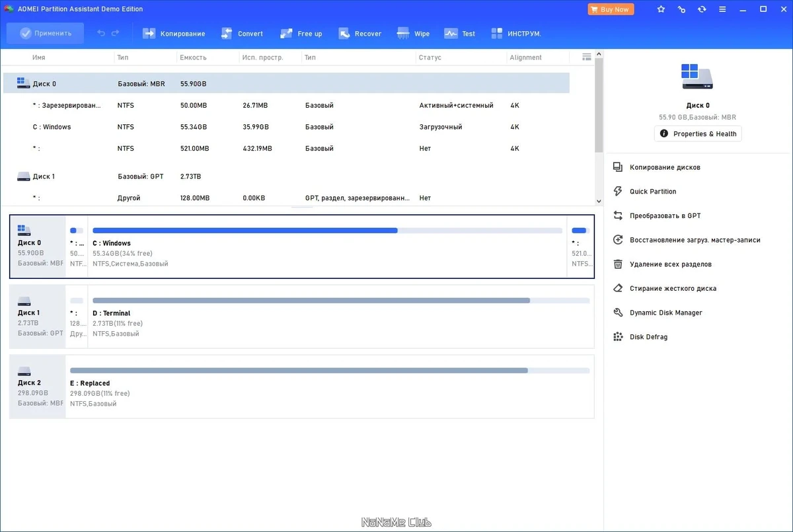Click the Convert to GPT arrows icon
Viewport: 793px width, 532px height.
[x=618, y=215]
